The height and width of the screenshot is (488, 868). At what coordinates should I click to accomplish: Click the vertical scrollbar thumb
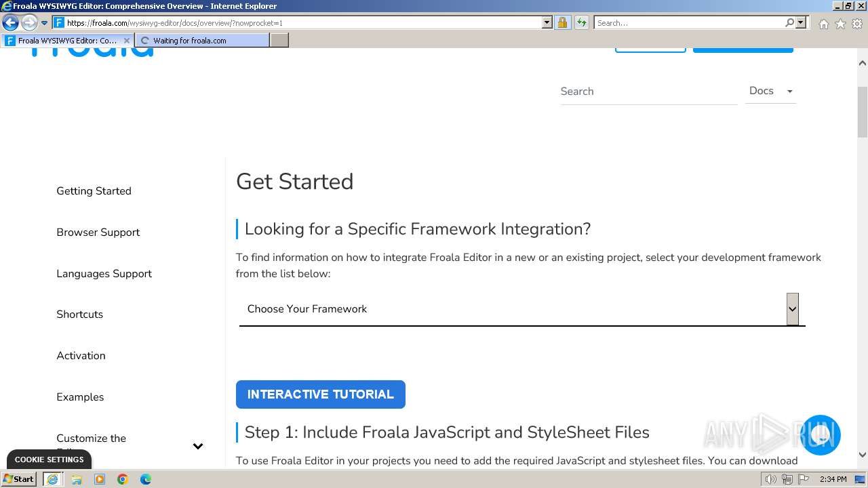click(862, 112)
